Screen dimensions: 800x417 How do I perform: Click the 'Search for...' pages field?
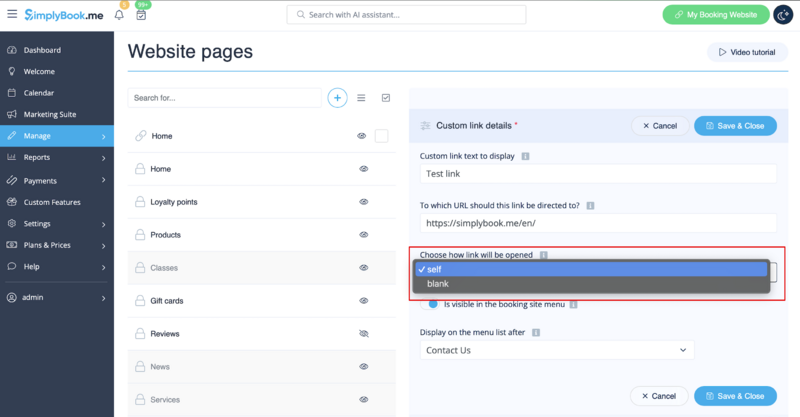[x=224, y=97]
